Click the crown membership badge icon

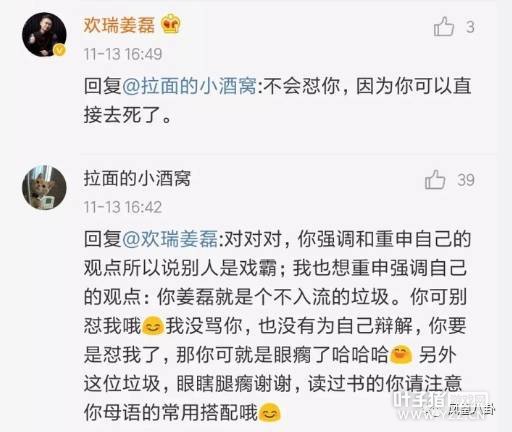tap(171, 24)
